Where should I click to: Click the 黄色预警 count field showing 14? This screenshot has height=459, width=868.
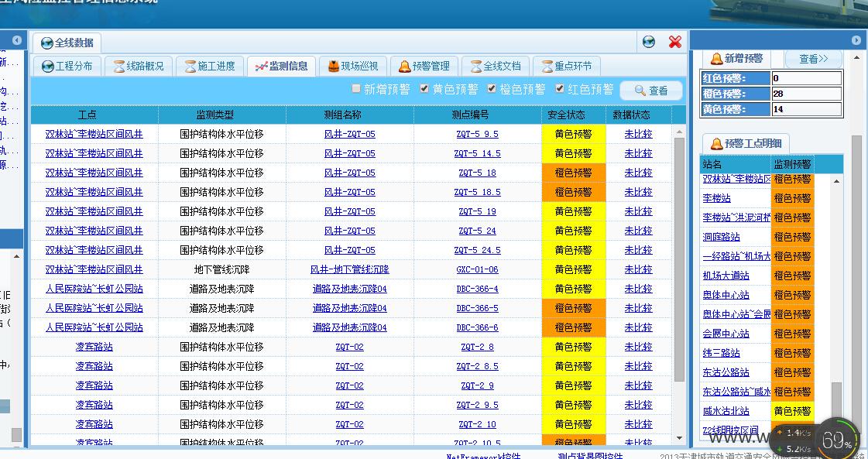coord(807,110)
